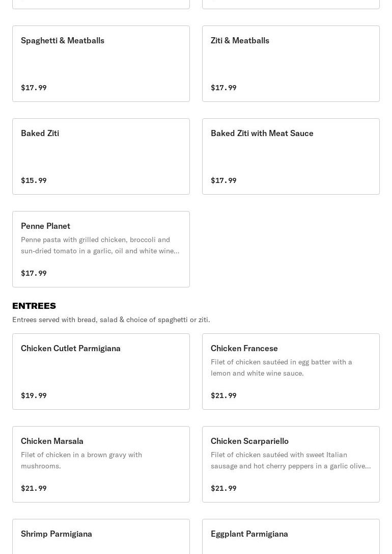Open Baked Ziti with Meat Sauce
The height and width of the screenshot is (554, 392).
pyautogui.click(x=291, y=156)
